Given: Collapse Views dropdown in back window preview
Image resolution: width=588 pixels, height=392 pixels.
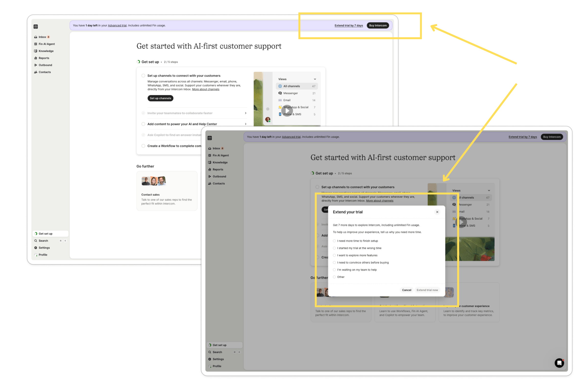Looking at the screenshot, I should [315, 79].
